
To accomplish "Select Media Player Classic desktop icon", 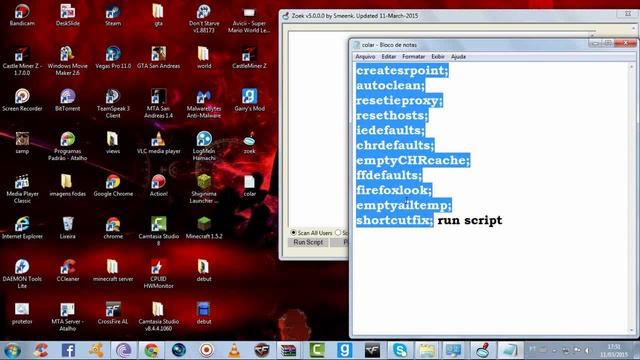I will pyautogui.click(x=22, y=189).
